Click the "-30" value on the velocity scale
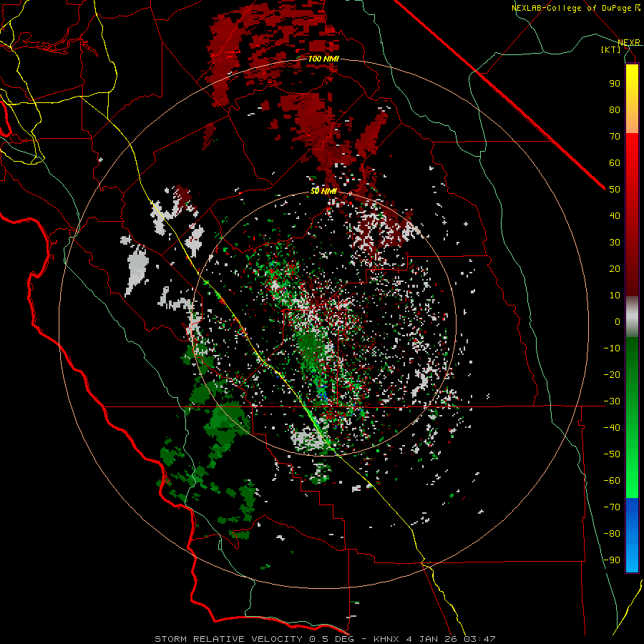The width and height of the screenshot is (644, 644). tap(612, 401)
